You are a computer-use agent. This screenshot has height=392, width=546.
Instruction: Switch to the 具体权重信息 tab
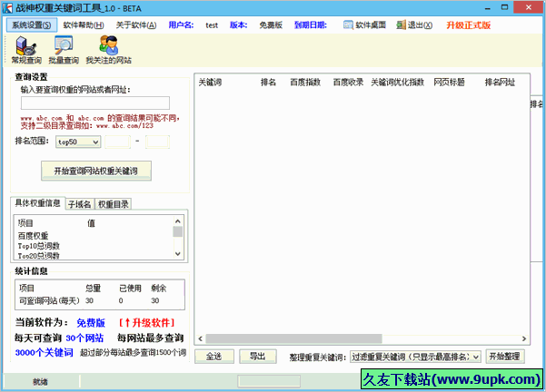click(x=37, y=202)
